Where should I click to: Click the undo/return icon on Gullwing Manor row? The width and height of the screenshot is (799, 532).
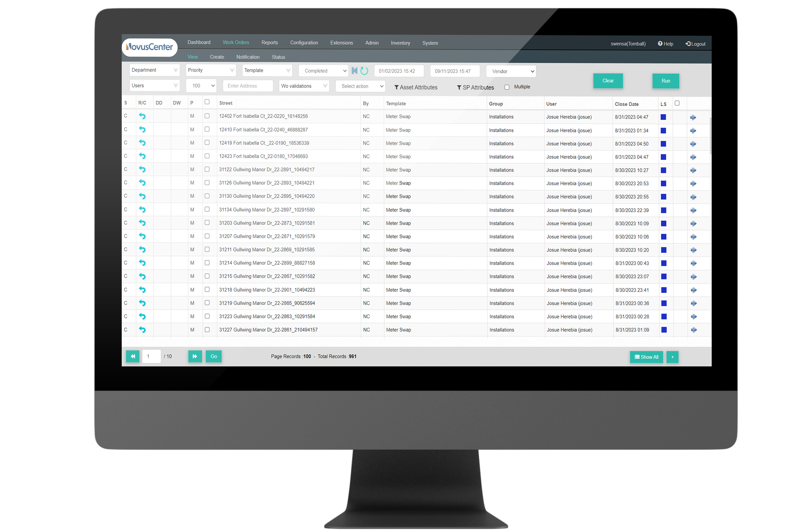click(x=143, y=170)
